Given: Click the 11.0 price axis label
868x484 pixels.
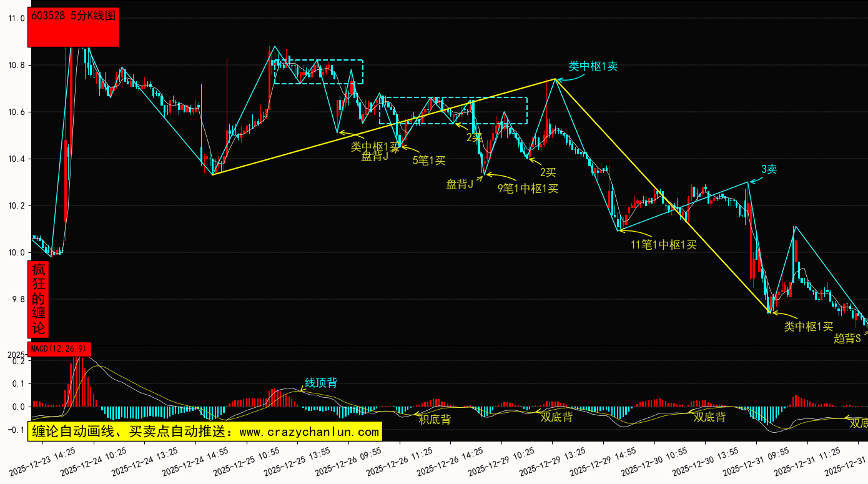Looking at the screenshot, I should pyautogui.click(x=16, y=19).
